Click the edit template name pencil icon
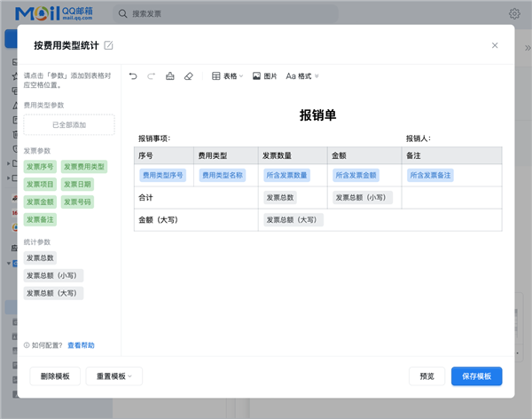Image resolution: width=532 pixels, height=419 pixels. pos(109,45)
